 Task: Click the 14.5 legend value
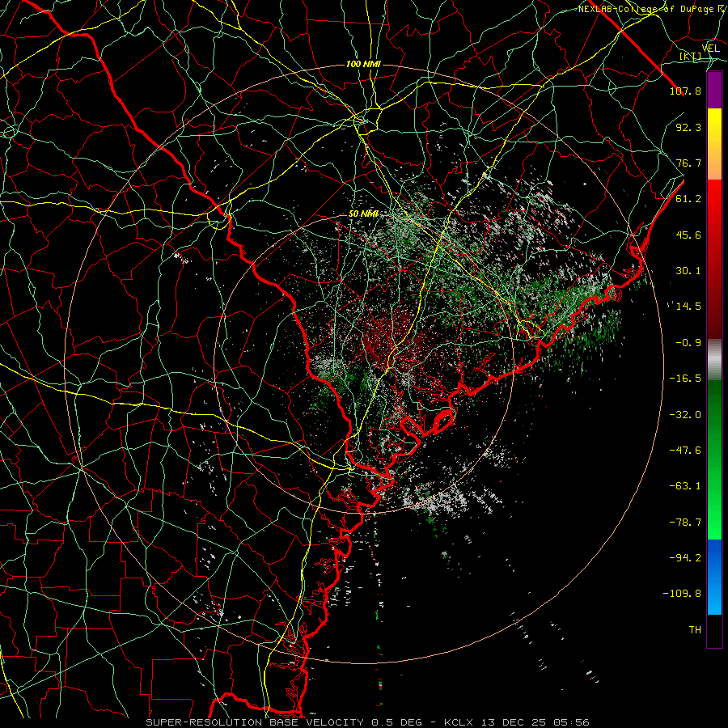pos(688,307)
